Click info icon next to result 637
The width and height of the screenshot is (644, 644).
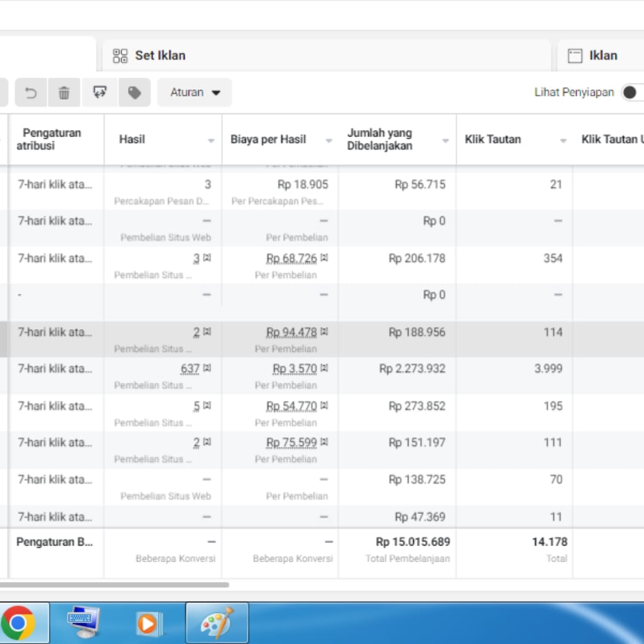coord(207,368)
